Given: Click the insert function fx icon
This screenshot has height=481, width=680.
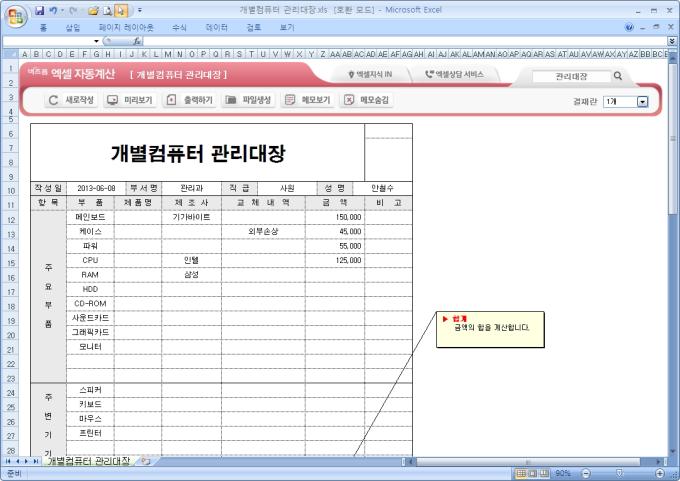Looking at the screenshot, I should [x=137, y=41].
